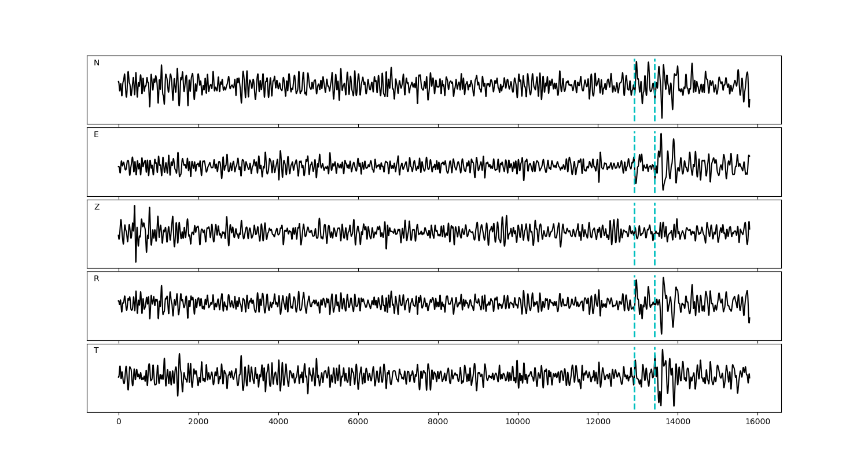Screen dimensions: 868x463
Task: Click the 10000 x-axis tick label
Action: tap(518, 422)
